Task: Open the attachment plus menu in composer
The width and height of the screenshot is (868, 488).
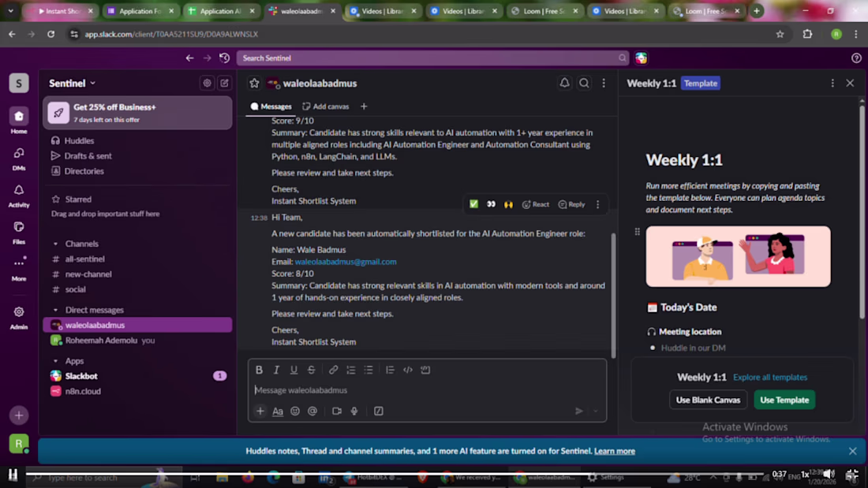Action: click(260, 411)
